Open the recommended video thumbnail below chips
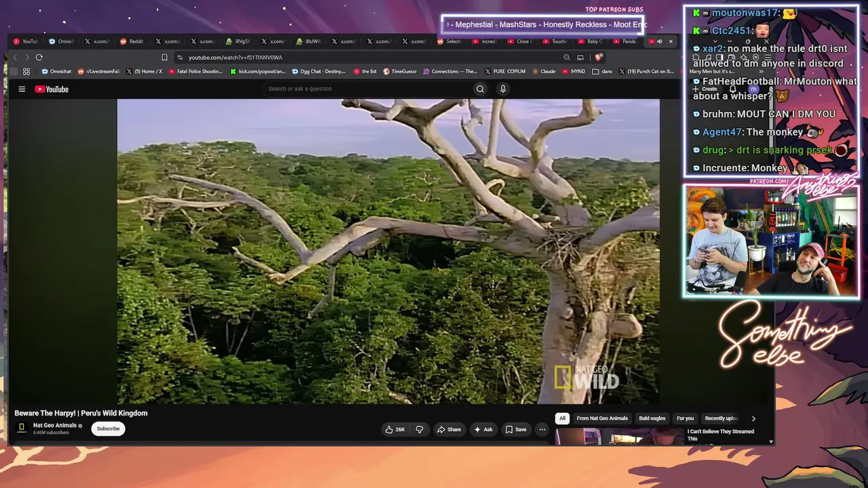868x488 pixels. [x=618, y=438]
